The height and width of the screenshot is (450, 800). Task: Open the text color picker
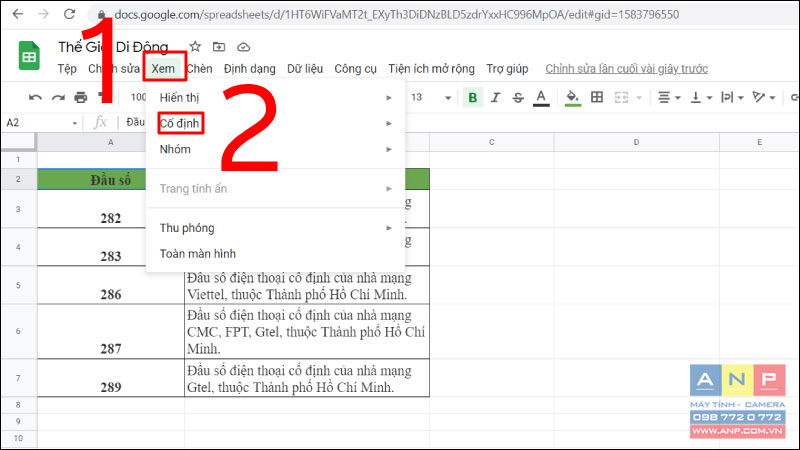tap(541, 97)
